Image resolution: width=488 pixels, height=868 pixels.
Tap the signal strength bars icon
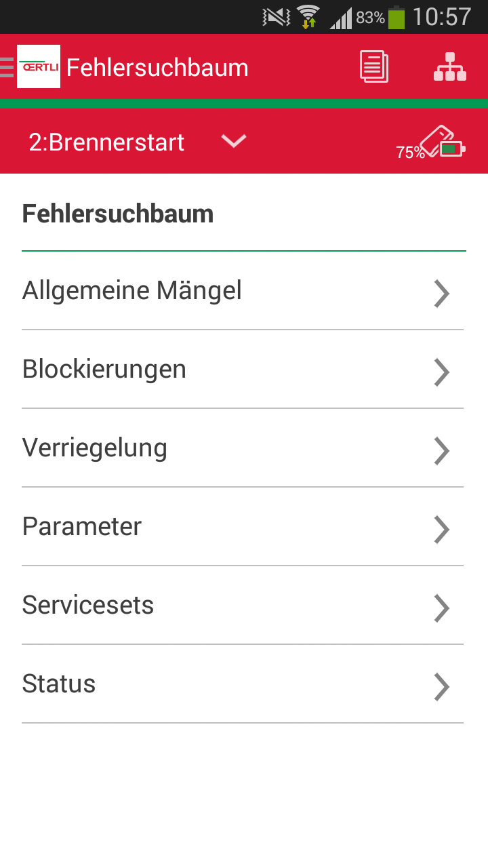tap(340, 18)
